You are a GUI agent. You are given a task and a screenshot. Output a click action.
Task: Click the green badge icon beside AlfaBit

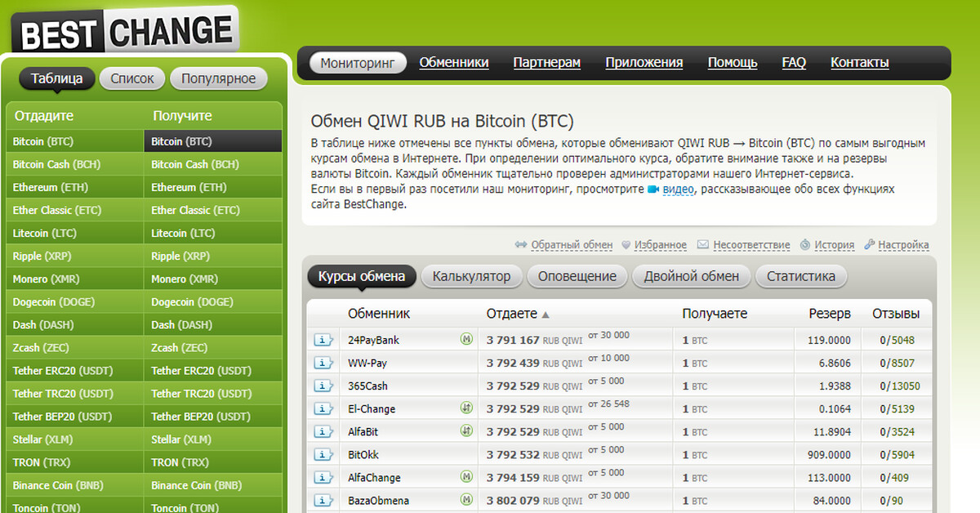(x=466, y=431)
